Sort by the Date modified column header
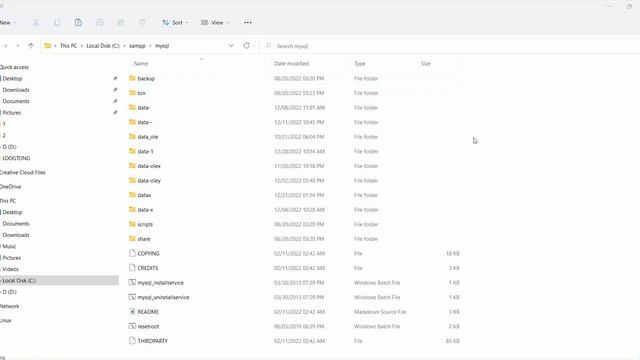This screenshot has width=640, height=360. point(291,64)
